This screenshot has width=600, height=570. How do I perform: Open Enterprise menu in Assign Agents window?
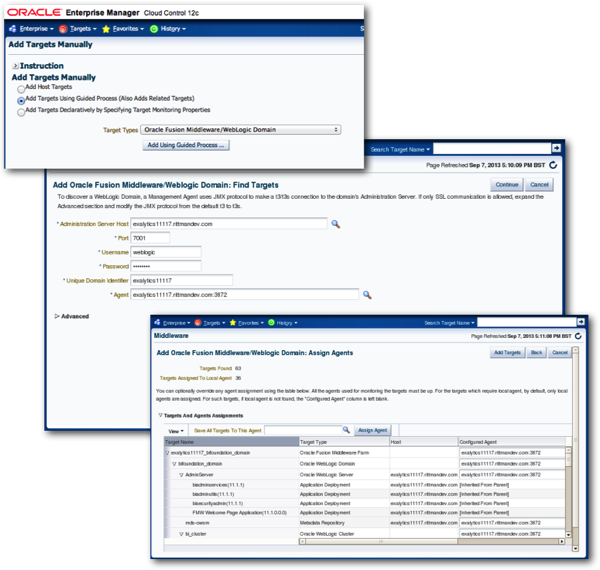point(176,323)
